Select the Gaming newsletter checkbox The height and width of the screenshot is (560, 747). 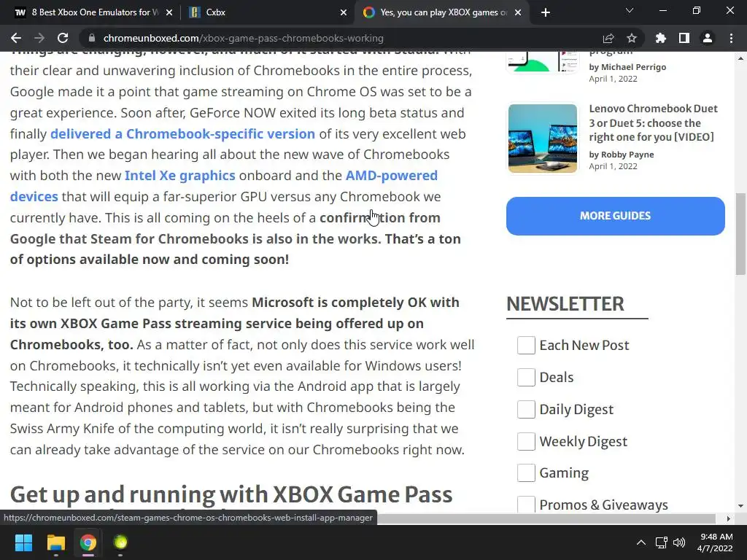526,472
